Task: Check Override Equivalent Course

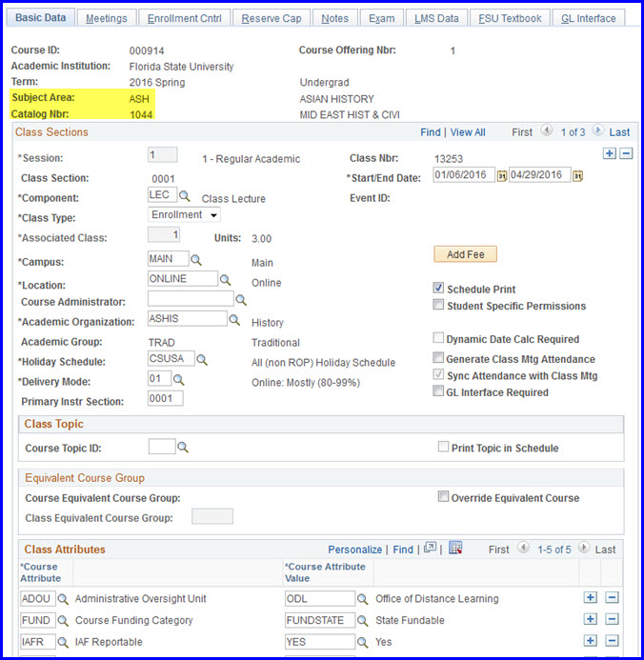Action: click(443, 497)
